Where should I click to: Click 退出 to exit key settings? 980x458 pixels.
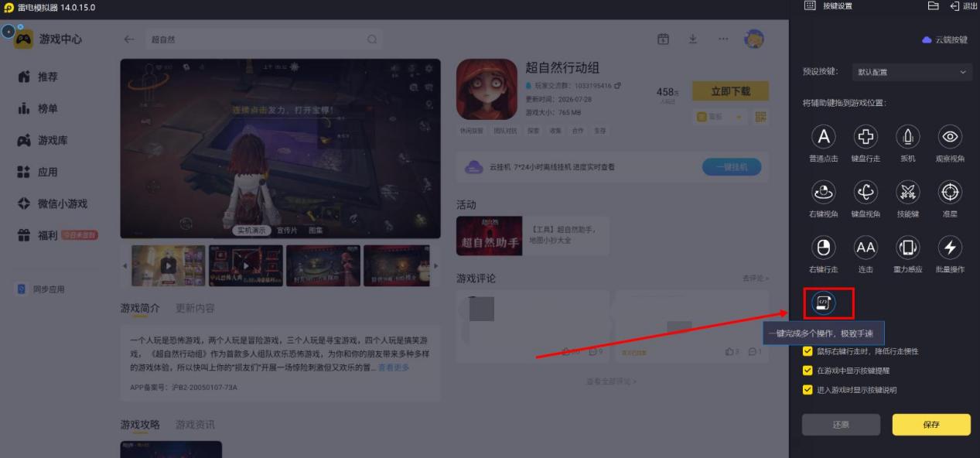pyautogui.click(x=964, y=6)
